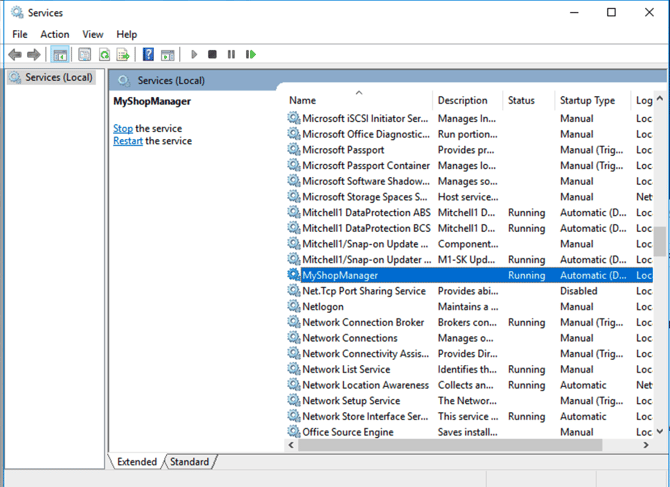The image size is (670, 487).
Task: Click the vertical scrollbar down arrow
Action: click(x=660, y=430)
